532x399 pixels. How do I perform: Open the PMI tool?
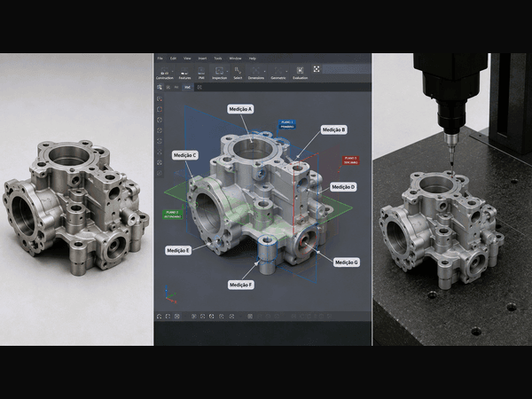pyautogui.click(x=201, y=73)
